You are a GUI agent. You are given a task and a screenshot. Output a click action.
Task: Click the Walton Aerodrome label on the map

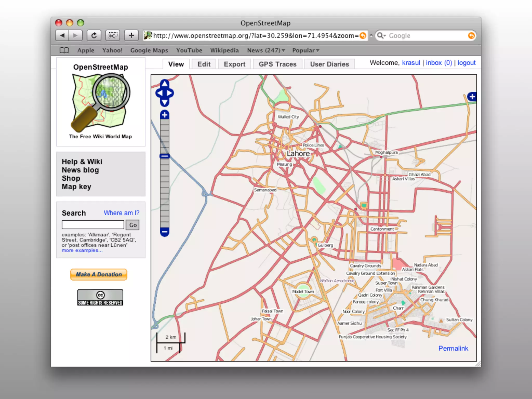point(337,281)
